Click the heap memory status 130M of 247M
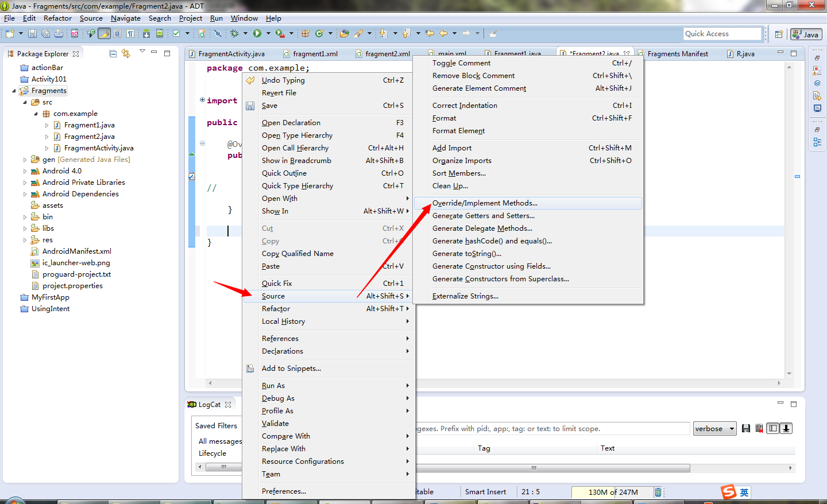Viewport: 827px width, 504px height. 613,492
